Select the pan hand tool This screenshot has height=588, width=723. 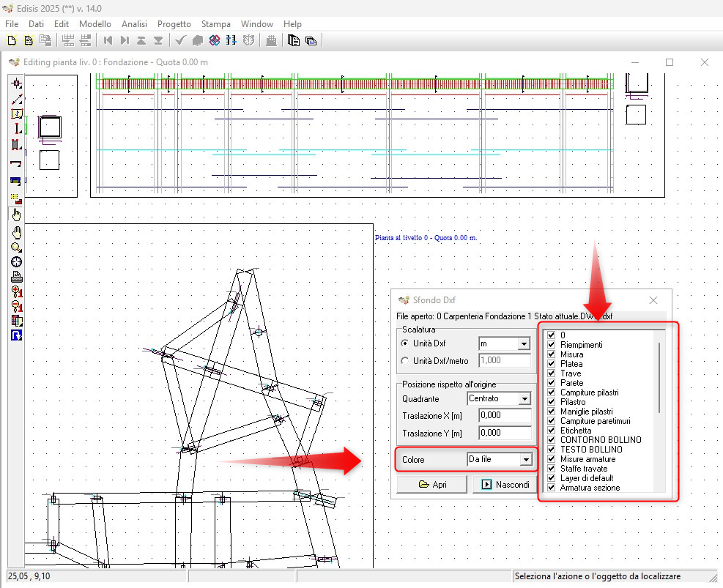point(17,232)
